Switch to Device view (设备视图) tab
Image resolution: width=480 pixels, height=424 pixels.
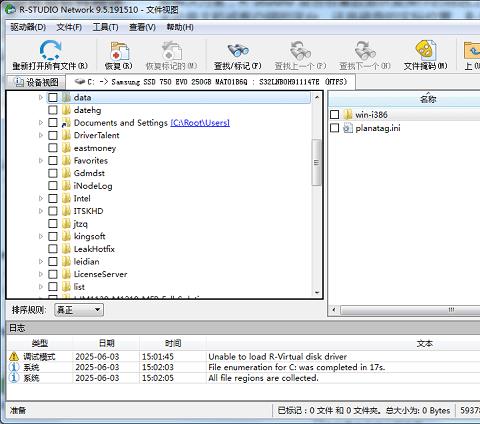36,82
